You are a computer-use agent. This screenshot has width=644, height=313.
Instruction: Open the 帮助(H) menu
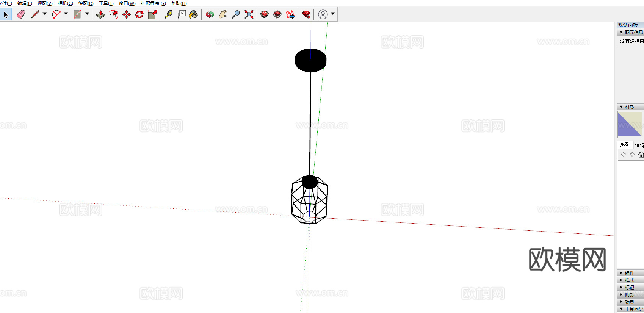[179, 3]
